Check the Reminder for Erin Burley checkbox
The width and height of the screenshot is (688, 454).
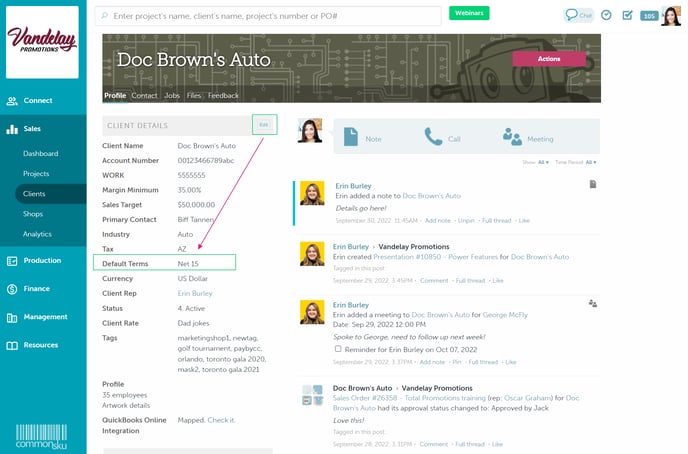point(338,349)
